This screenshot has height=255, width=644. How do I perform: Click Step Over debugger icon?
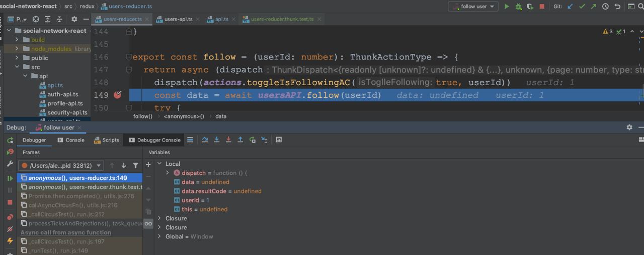pyautogui.click(x=205, y=140)
